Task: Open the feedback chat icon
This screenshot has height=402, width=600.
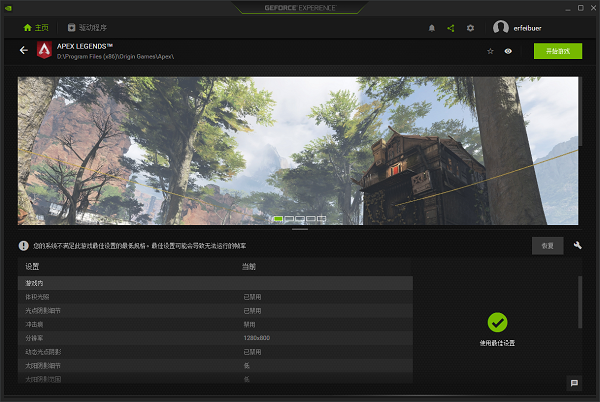Action: pos(574,383)
